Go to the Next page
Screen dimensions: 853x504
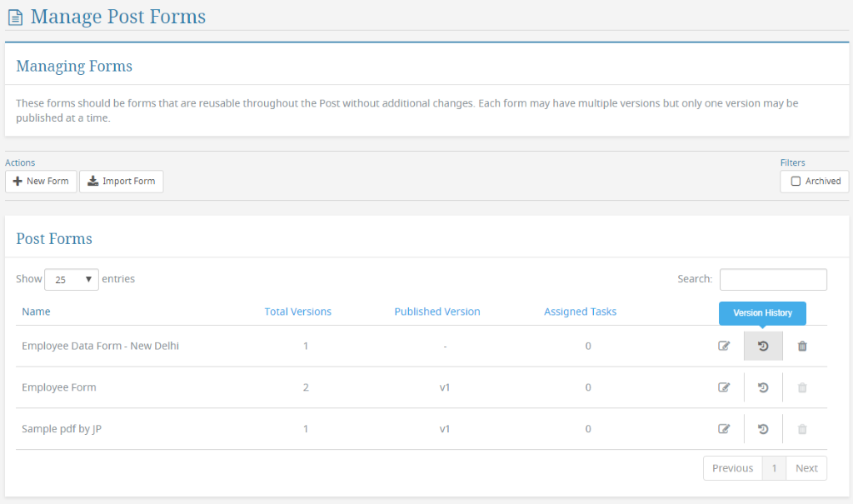806,468
